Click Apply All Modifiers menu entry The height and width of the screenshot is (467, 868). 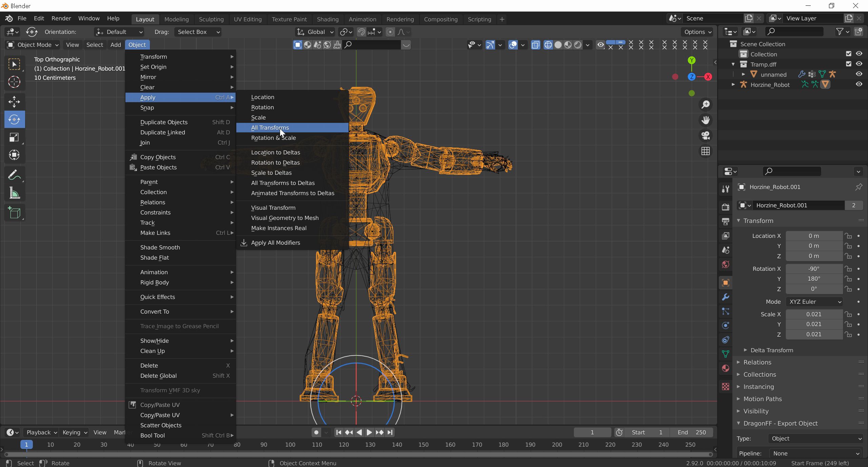[275, 243]
